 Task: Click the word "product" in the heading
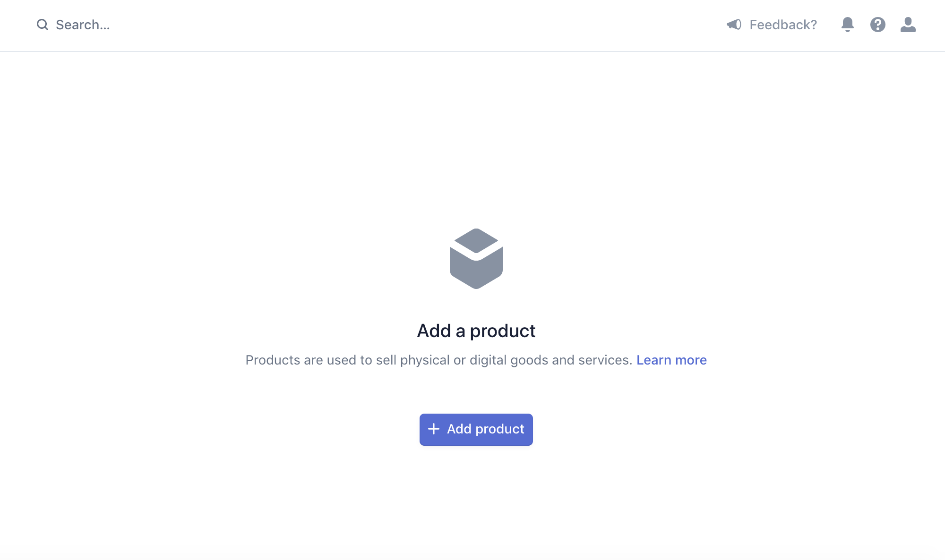click(x=502, y=331)
